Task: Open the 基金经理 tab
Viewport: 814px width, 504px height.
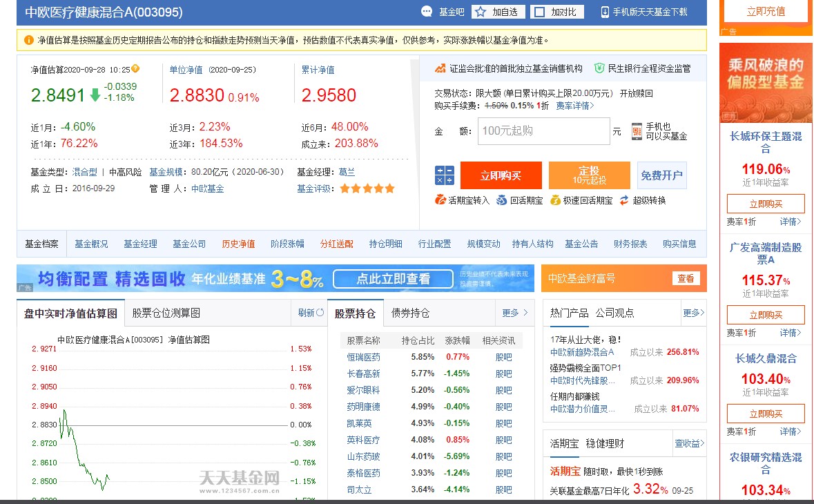Action: tap(140, 244)
